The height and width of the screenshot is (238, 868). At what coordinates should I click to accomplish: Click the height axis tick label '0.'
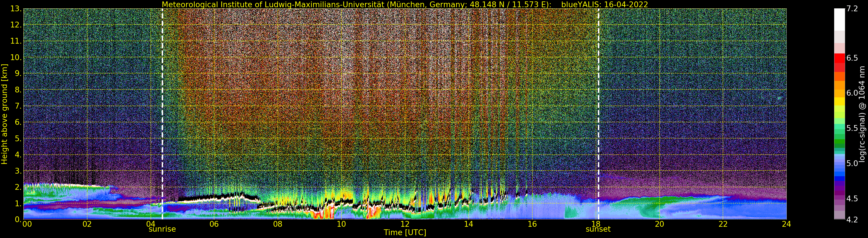18,219
